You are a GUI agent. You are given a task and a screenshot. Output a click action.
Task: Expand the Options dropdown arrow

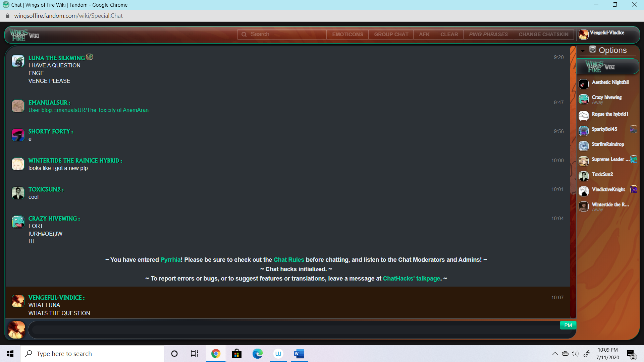[x=583, y=51]
